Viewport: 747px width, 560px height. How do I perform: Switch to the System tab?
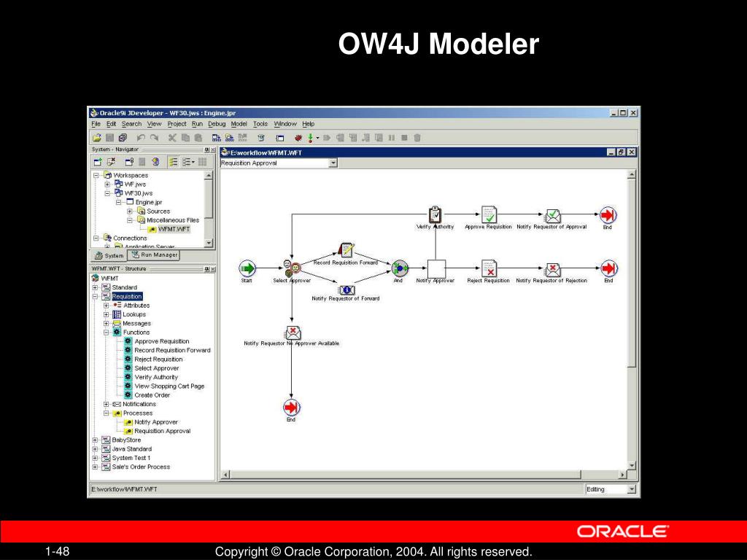[109, 256]
